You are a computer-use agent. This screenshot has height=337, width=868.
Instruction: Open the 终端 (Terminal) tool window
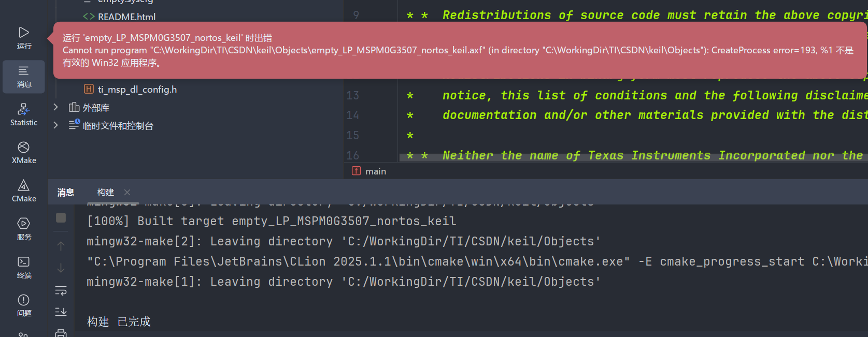[x=24, y=268]
